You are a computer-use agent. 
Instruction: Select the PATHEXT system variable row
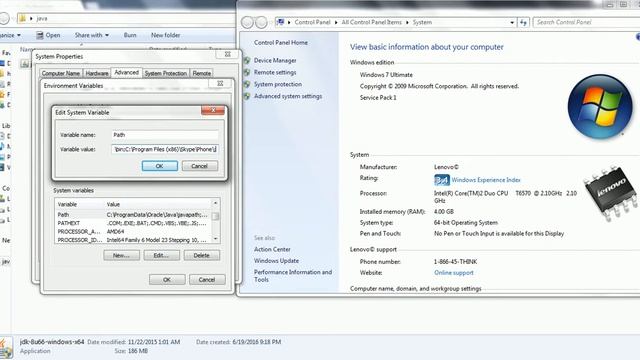(x=133, y=223)
